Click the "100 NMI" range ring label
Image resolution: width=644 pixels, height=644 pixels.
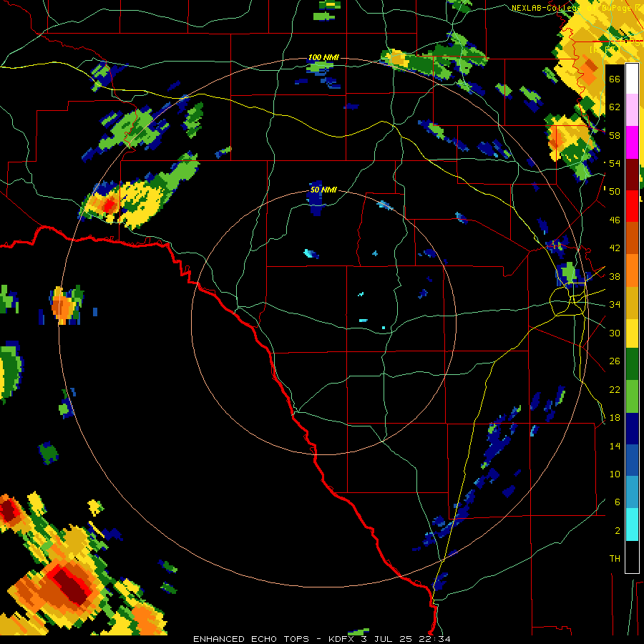click(323, 57)
